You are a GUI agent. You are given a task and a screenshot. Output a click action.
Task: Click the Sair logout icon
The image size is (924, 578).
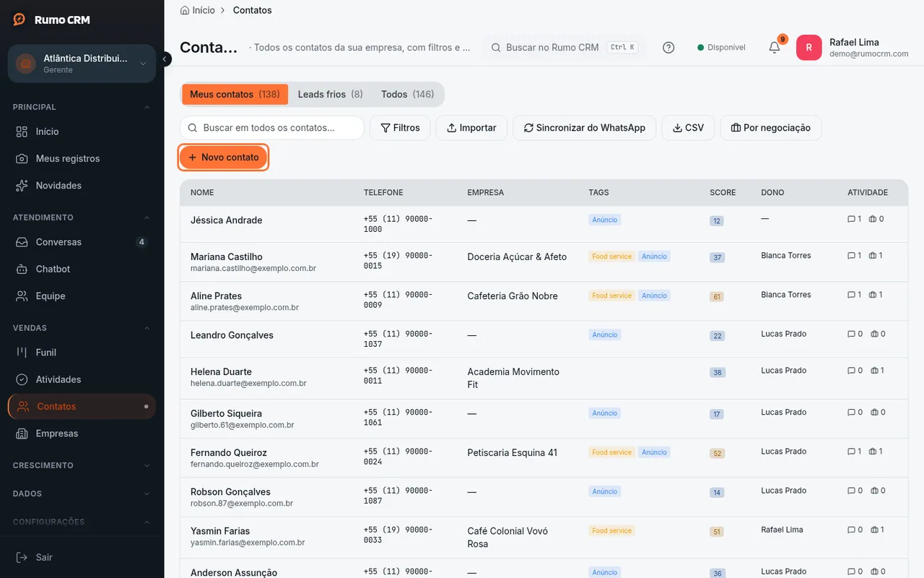pyautogui.click(x=22, y=557)
